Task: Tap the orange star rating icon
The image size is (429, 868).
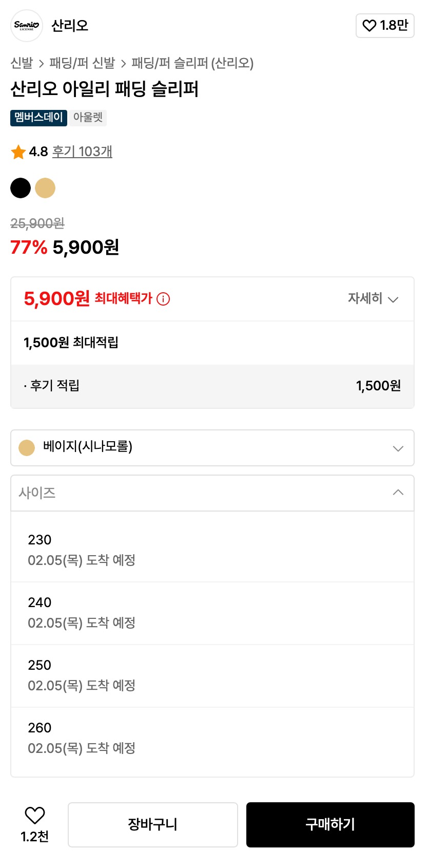Action: pos(18,152)
